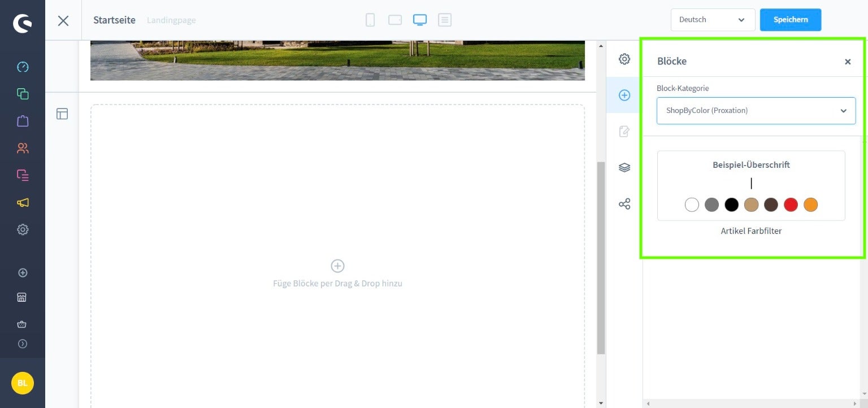Open the basket sales channel icon
This screenshot has height=408, width=868.
[x=23, y=324]
